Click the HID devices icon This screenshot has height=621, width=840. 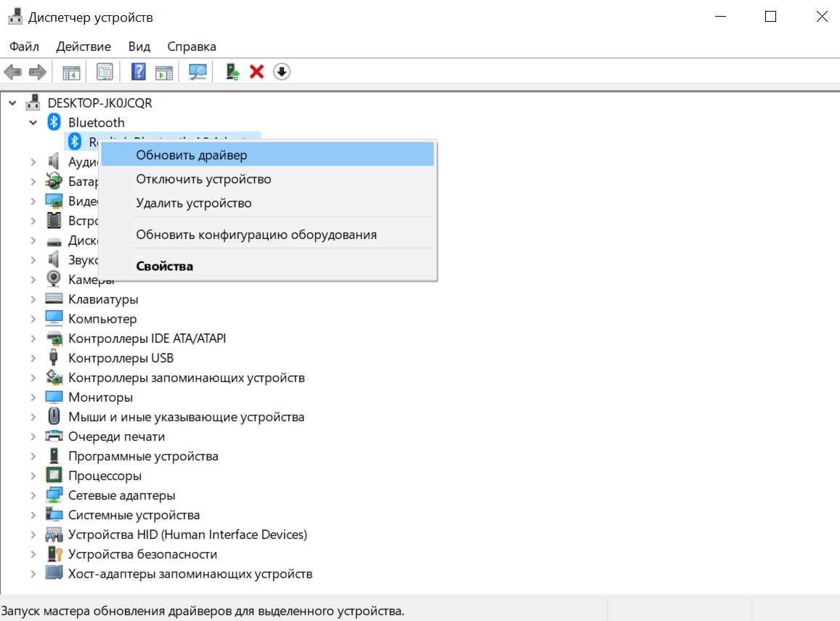54,534
